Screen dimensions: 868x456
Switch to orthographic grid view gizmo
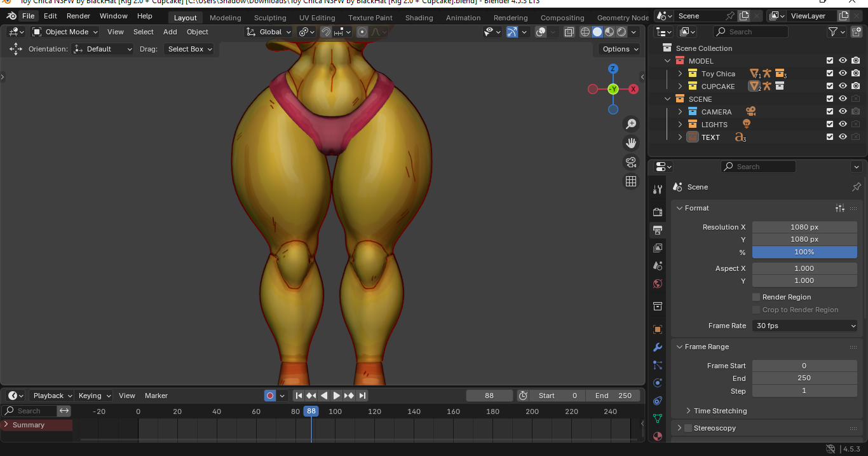[x=631, y=181]
